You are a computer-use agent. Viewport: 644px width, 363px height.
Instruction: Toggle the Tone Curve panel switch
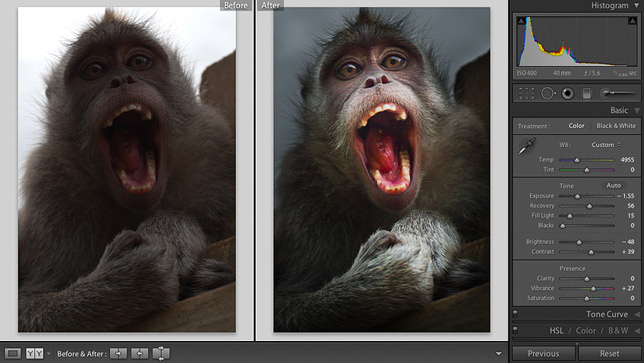(x=515, y=314)
